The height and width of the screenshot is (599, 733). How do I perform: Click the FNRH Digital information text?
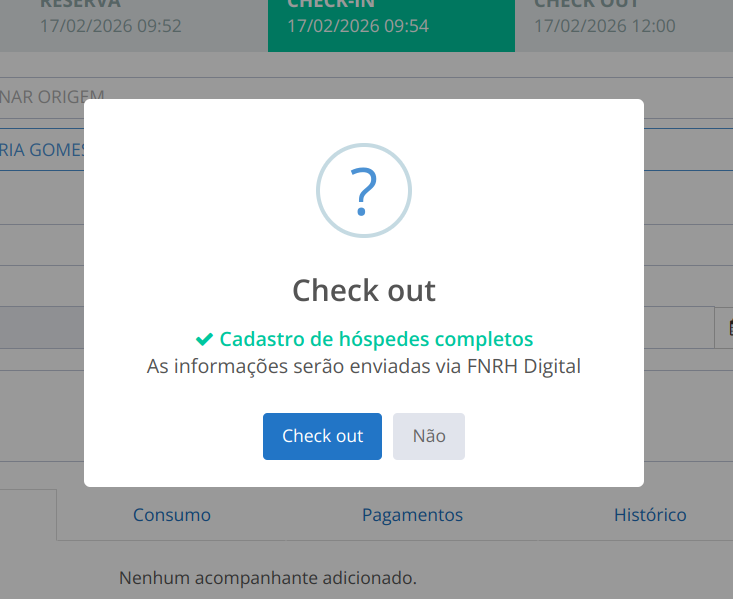pos(364,366)
